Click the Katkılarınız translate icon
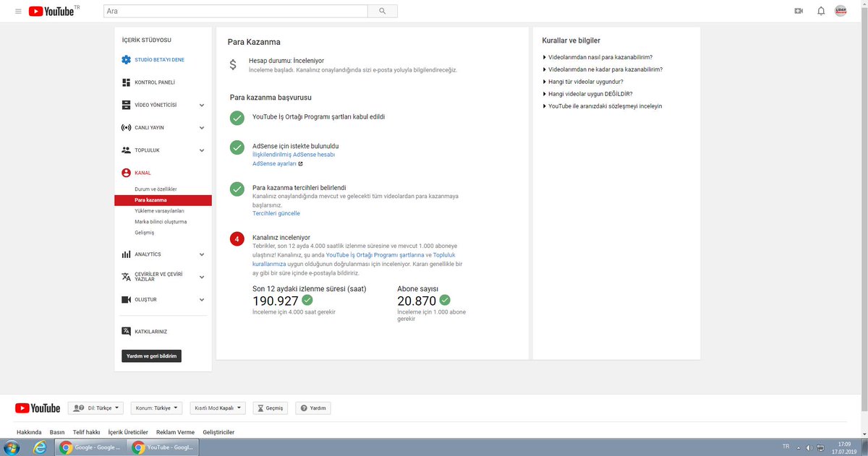This screenshot has width=868, height=456. pyautogui.click(x=127, y=332)
